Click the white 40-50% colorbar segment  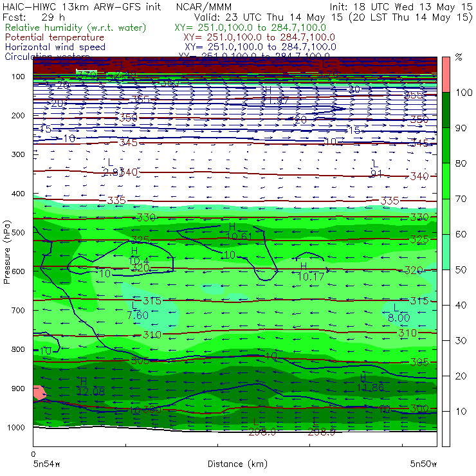446,287
